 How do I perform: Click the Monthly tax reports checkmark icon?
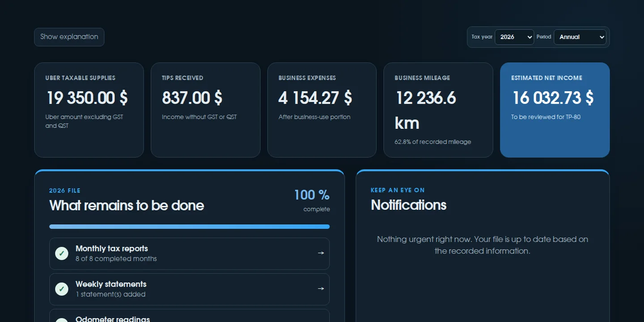62,254
